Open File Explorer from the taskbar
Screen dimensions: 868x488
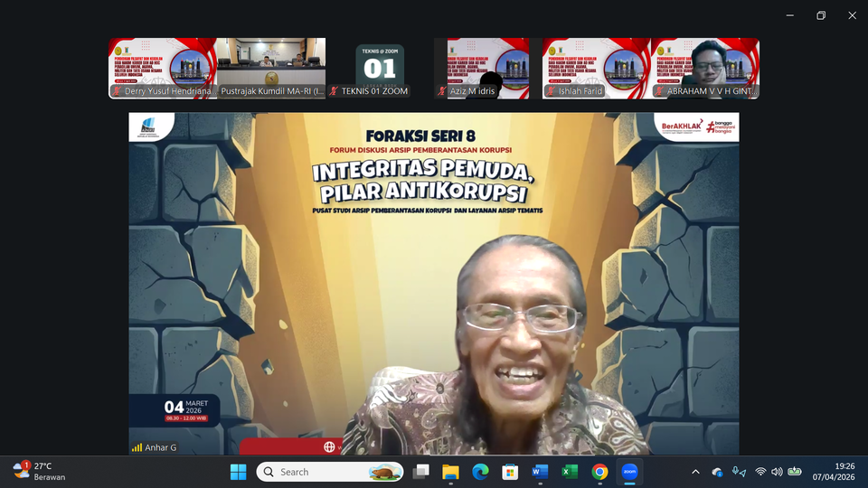(450, 472)
